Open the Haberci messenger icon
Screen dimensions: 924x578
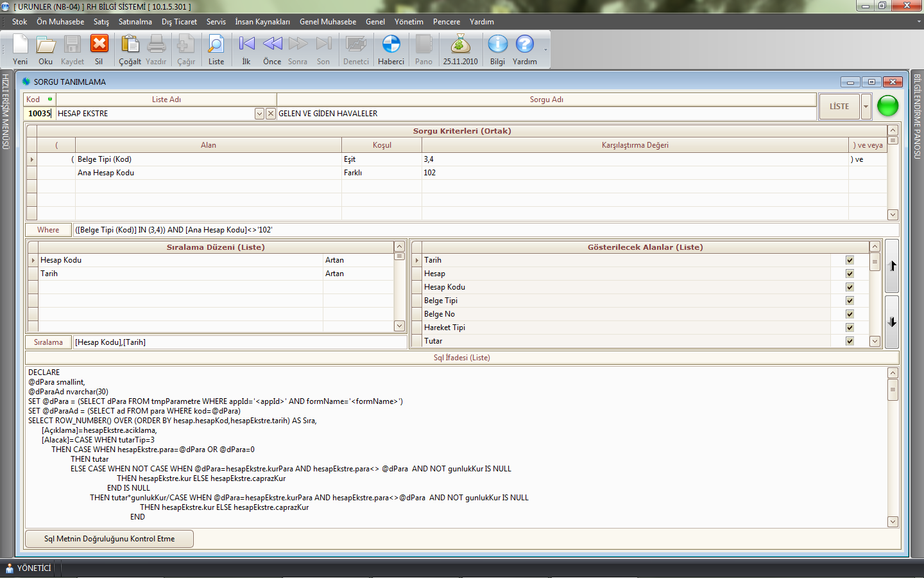click(391, 45)
